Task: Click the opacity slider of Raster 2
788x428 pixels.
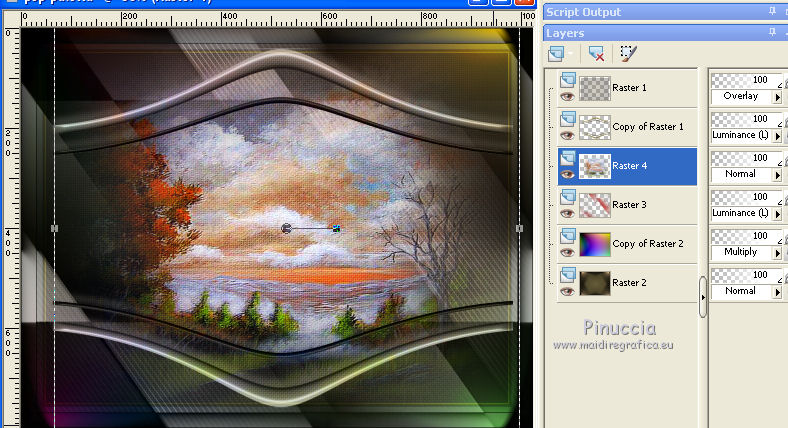Action: 746,275
